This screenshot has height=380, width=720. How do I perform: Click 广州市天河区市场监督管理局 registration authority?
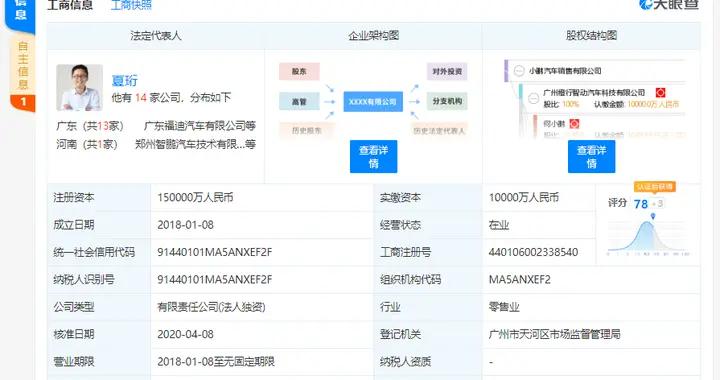tap(554, 334)
